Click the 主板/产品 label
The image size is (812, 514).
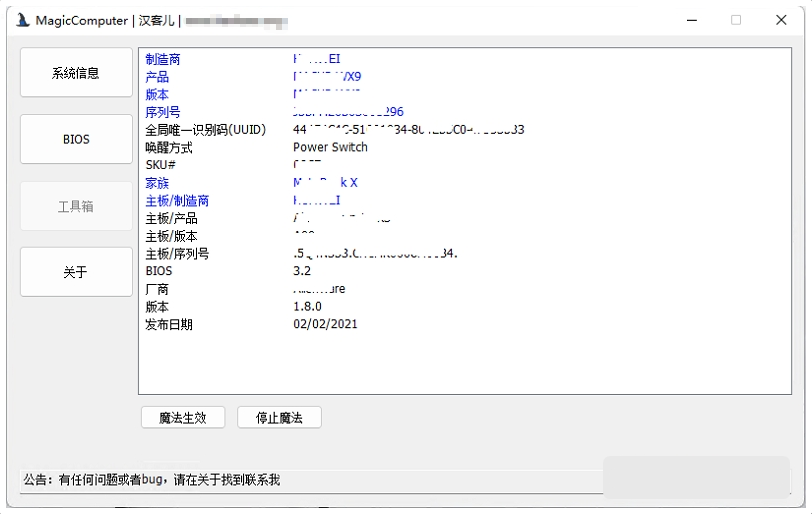click(171, 218)
